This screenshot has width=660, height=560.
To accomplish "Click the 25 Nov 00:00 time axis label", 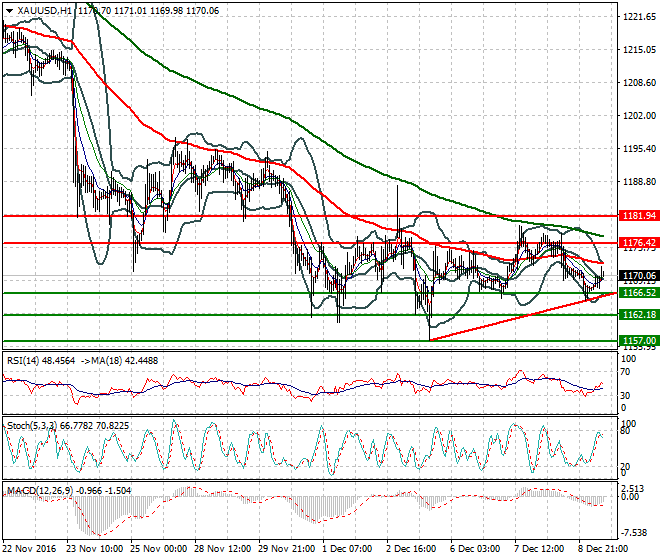I will point(159,549).
